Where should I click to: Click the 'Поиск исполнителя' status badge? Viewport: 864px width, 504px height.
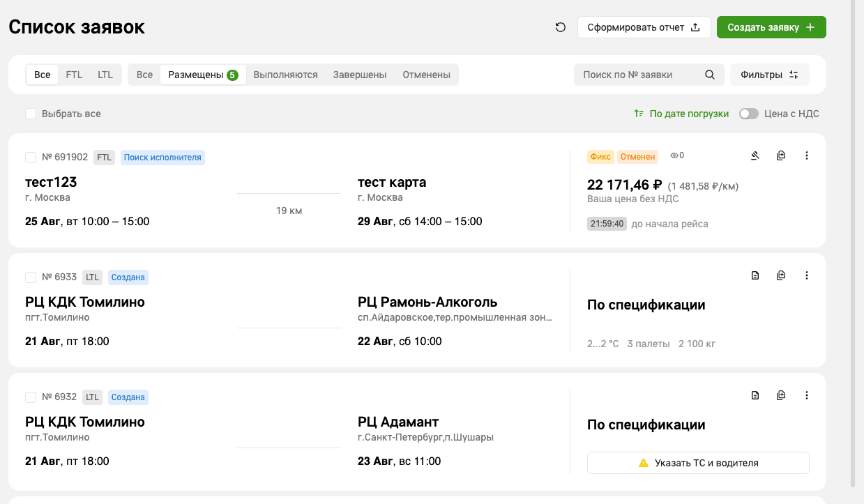point(162,158)
